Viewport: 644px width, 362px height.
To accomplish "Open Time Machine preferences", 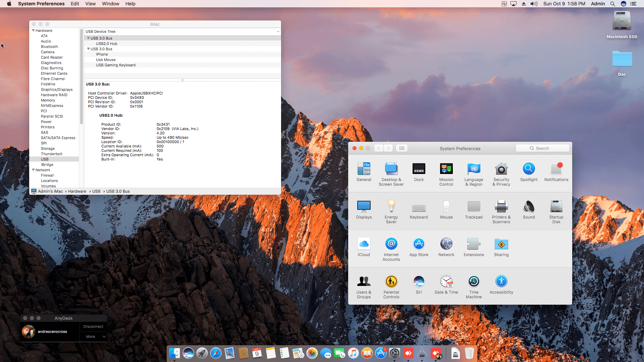I will [474, 287].
